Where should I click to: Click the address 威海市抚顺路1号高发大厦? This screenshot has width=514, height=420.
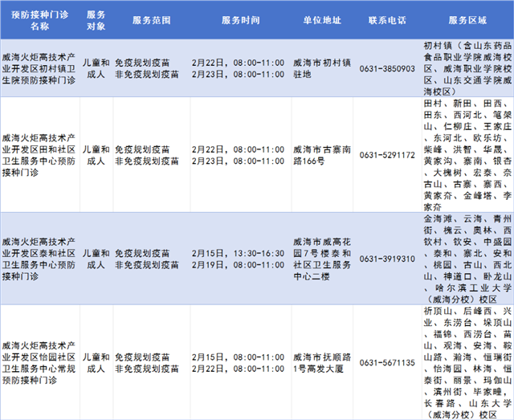(x=319, y=362)
